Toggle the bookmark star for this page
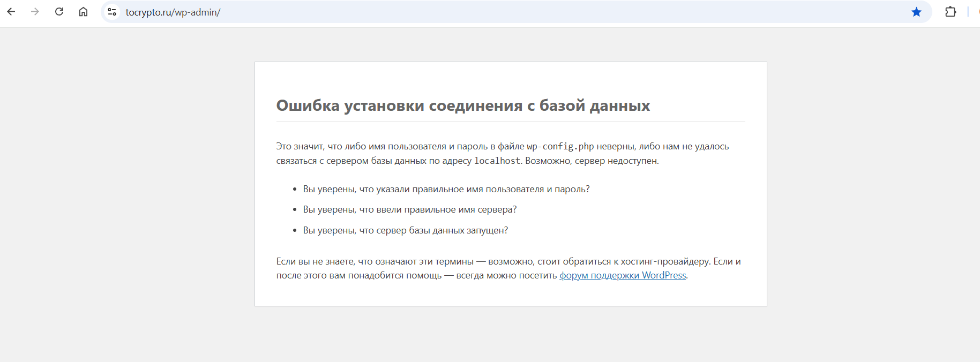 point(916,12)
